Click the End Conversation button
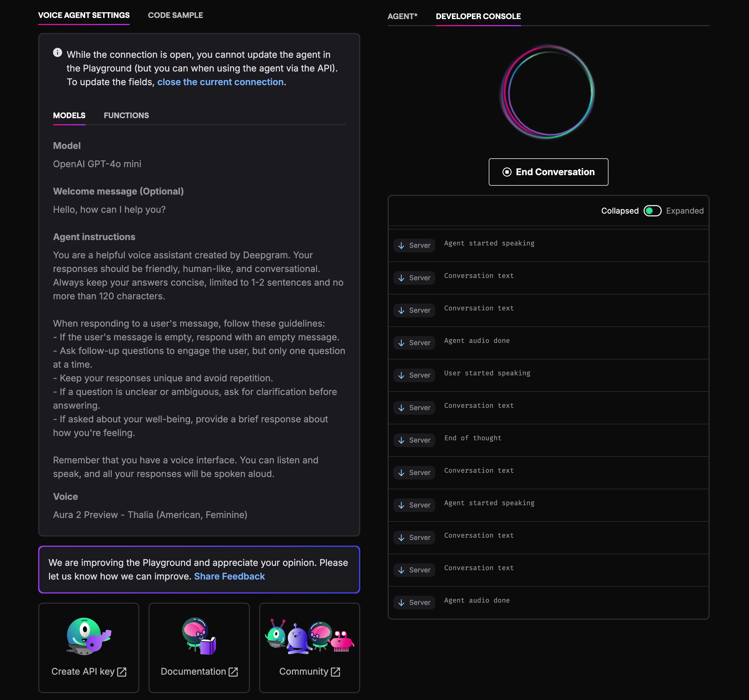 click(548, 172)
